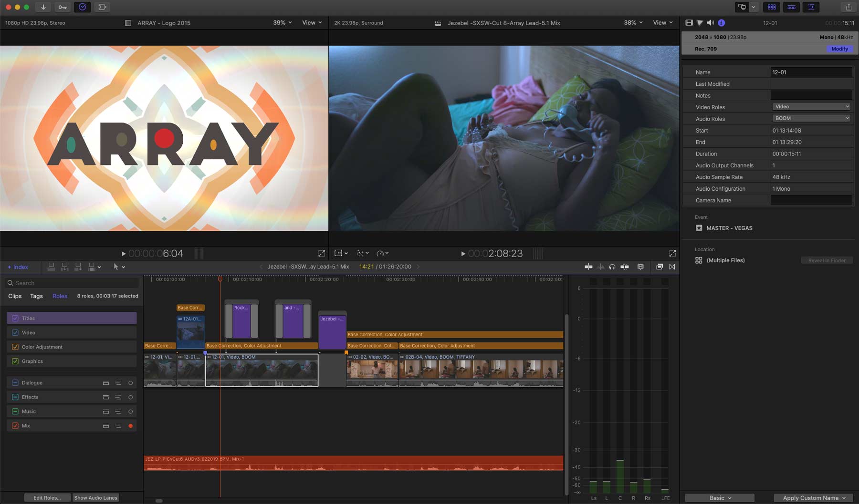Switch to the Clips tab in Index
Screen dimensions: 859x504
(x=15, y=296)
